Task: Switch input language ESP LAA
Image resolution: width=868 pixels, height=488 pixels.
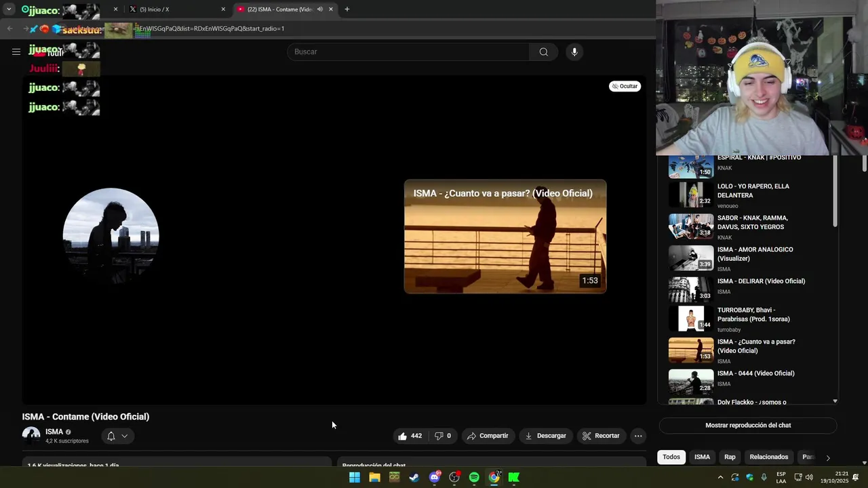Action: 781,477
